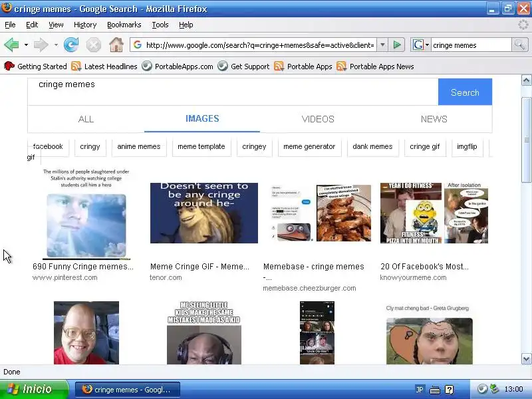
Task: Click the meme generator suggestion chip
Action: pyautogui.click(x=309, y=146)
